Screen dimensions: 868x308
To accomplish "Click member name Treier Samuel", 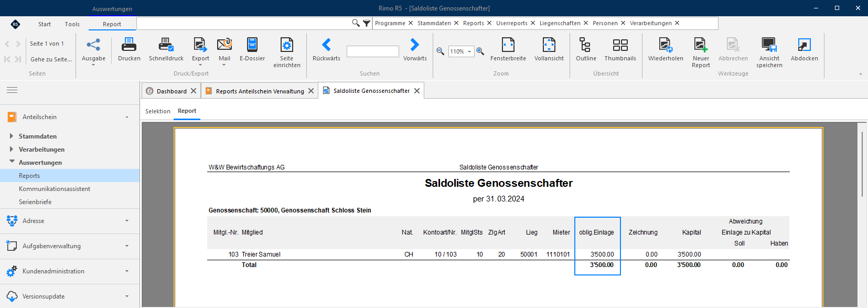I will (x=261, y=254).
